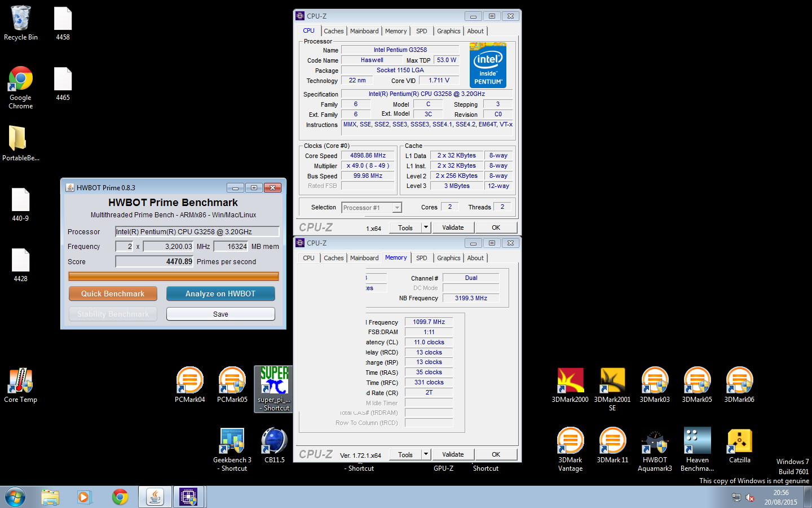This screenshot has height=508, width=812.
Task: Click Validate in top CPU-Z window
Action: 453,227
